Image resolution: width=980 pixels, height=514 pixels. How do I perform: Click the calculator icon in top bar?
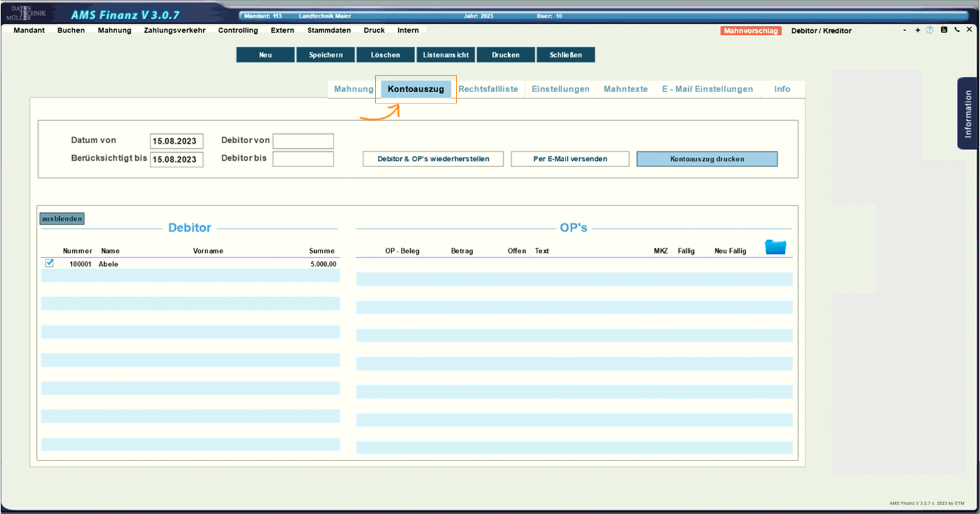point(944,30)
